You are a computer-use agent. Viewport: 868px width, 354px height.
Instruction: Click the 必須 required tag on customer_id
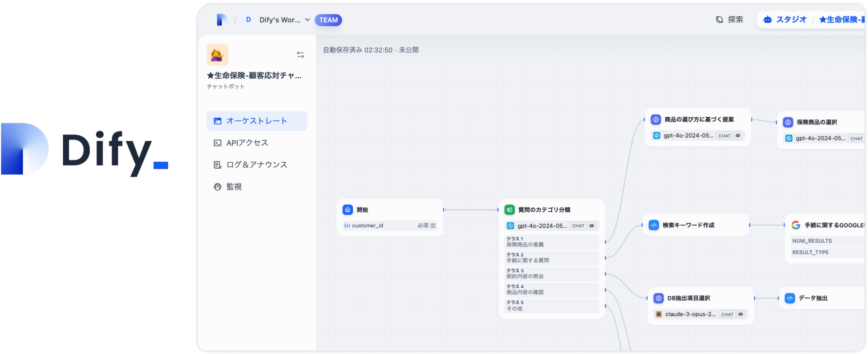tap(423, 225)
